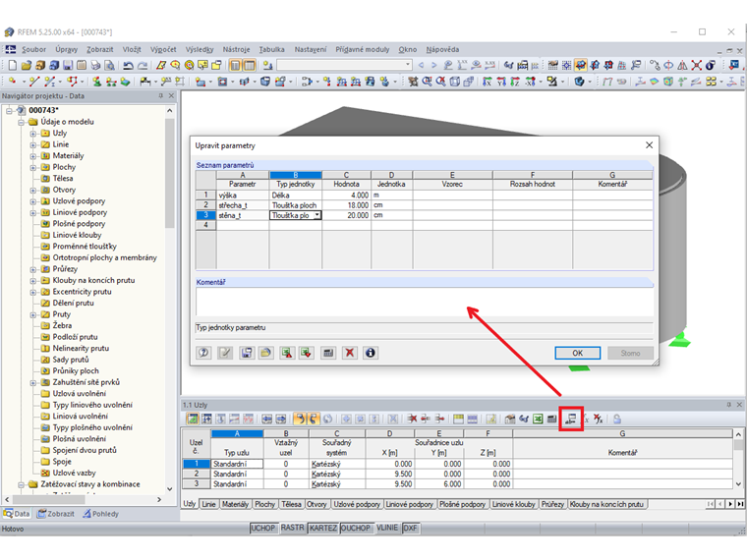The height and width of the screenshot is (560, 747).
Task: Click the red X delete icon in dialog
Action: (350, 353)
